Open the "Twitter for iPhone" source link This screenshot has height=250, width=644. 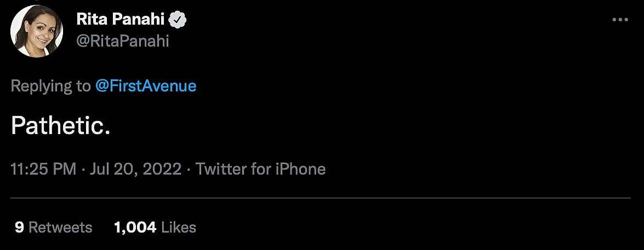pos(260,169)
